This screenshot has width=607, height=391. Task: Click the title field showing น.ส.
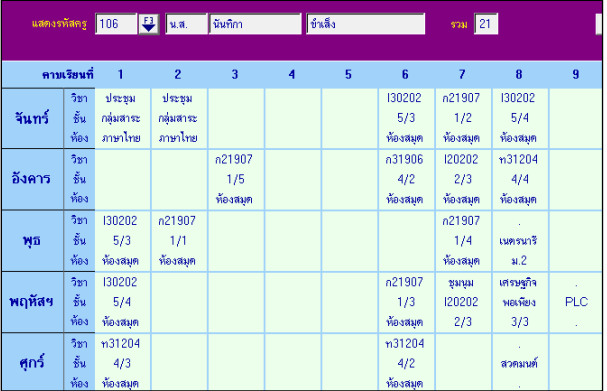tap(186, 24)
